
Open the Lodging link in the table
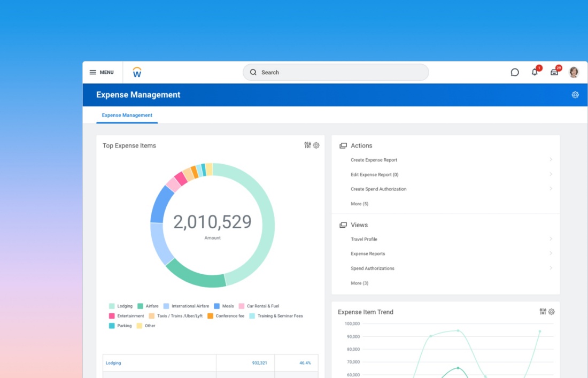(113, 363)
